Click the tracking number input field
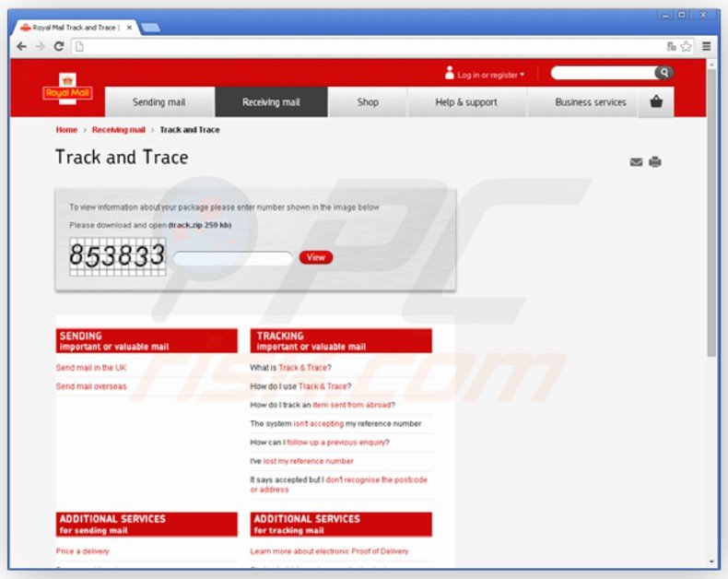Viewport: 728px width, 579px height. pyautogui.click(x=233, y=258)
